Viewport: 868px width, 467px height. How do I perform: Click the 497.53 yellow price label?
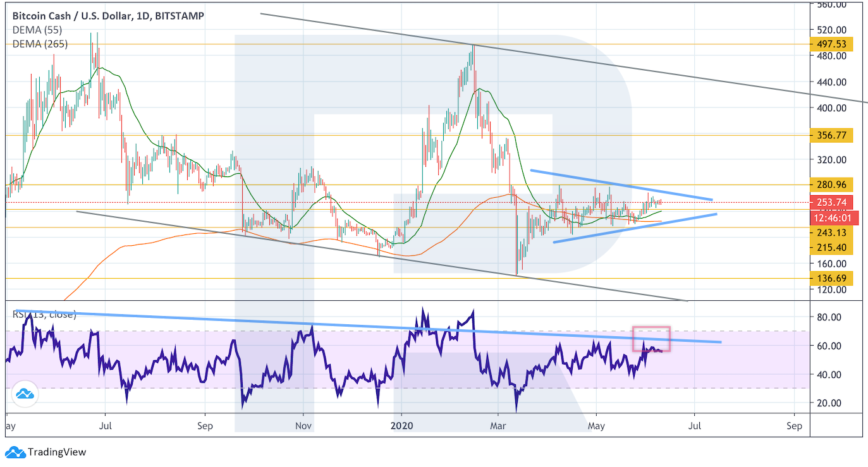(831, 44)
